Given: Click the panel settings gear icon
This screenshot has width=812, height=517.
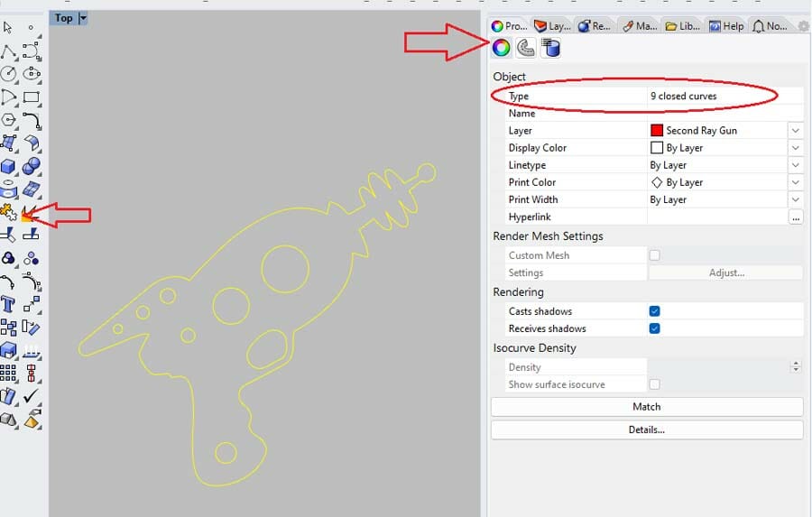Looking at the screenshot, I should 803,26.
